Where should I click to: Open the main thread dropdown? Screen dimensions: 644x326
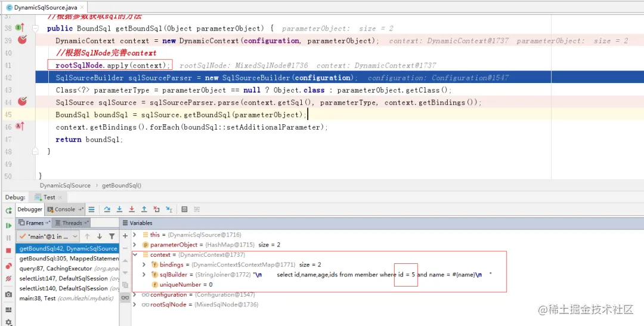pyautogui.click(x=48, y=236)
